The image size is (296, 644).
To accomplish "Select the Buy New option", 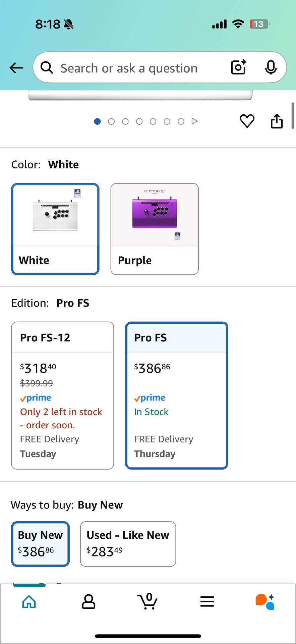I will coord(40,544).
